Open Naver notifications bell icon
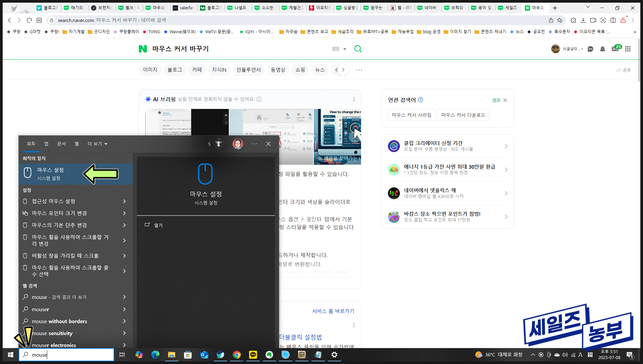This screenshot has height=364, width=643. (602, 49)
